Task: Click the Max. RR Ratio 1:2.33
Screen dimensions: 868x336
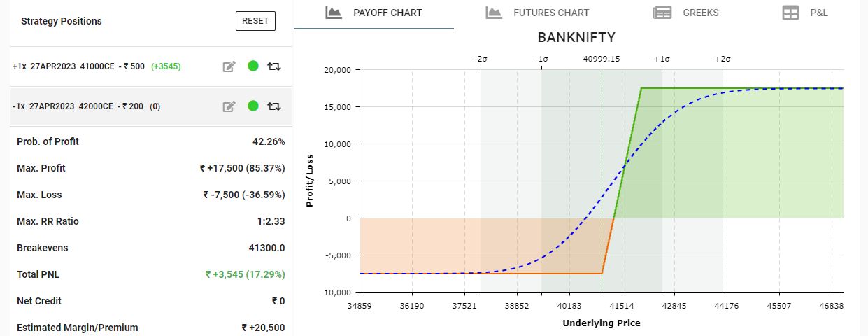Action: click(271, 221)
